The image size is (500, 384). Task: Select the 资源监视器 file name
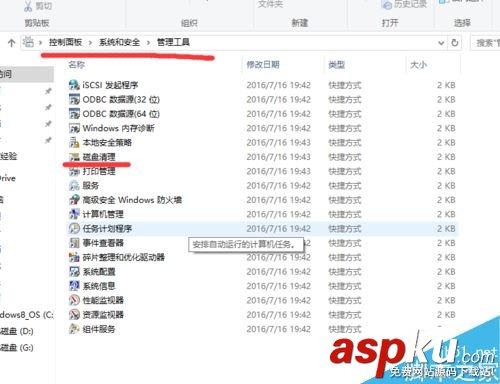point(103,314)
